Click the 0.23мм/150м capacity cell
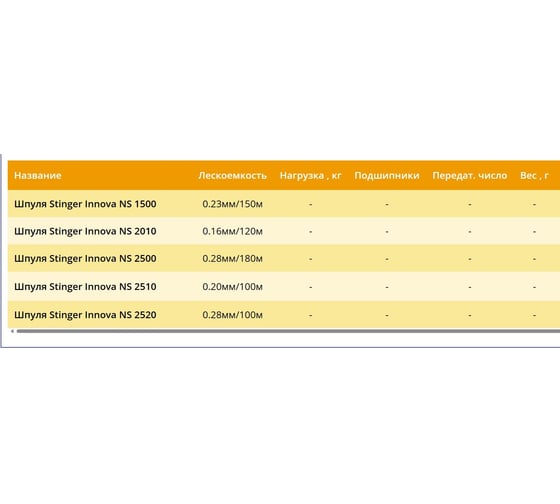 (x=232, y=204)
